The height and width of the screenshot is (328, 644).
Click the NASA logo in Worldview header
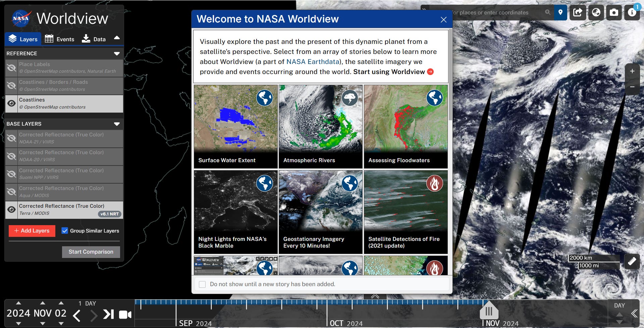21,18
